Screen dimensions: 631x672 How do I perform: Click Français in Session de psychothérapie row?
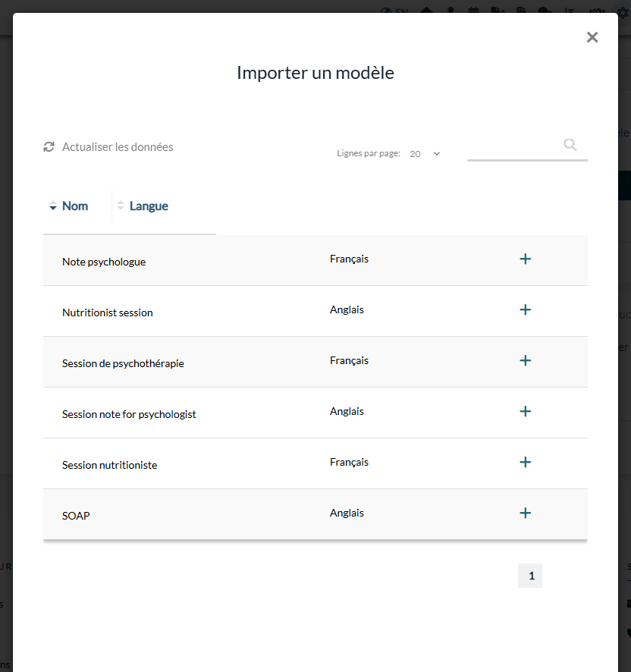[x=349, y=361]
